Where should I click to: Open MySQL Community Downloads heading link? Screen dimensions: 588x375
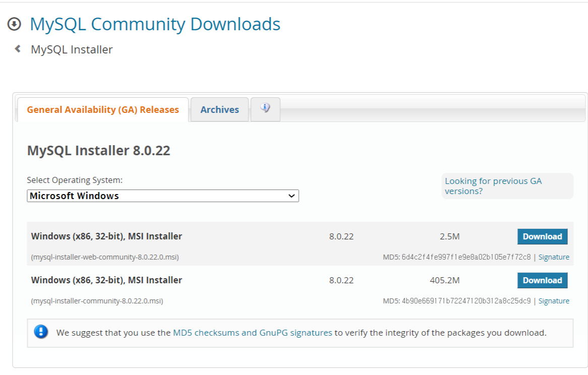(x=155, y=24)
